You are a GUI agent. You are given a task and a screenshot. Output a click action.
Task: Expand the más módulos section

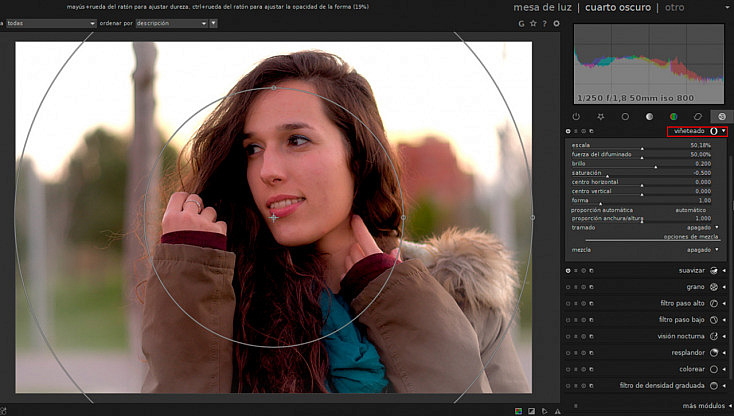pos(707,406)
